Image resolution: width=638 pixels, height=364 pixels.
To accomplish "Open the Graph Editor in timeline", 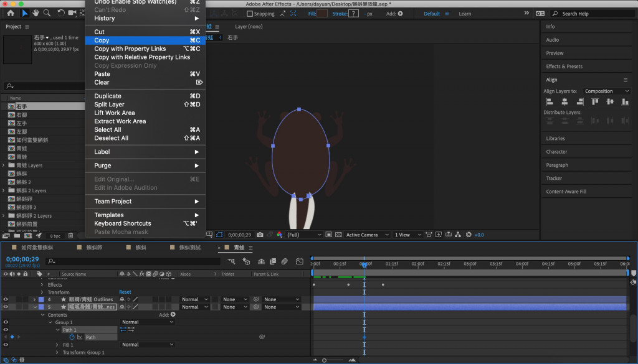I will point(299,261).
